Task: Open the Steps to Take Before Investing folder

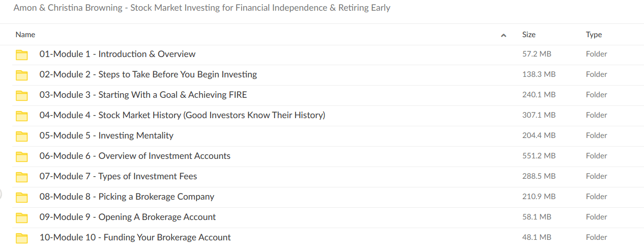Action: click(148, 74)
